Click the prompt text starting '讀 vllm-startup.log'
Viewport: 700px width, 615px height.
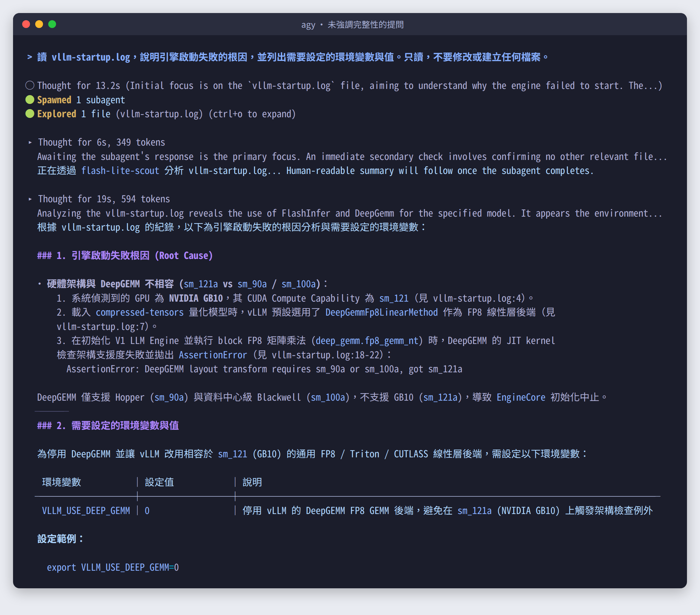tap(293, 57)
